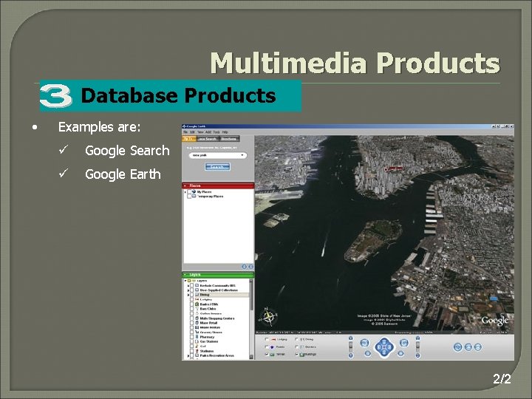Click top button of the right tilt slider
This screenshot has height=399, width=532.
click(417, 338)
